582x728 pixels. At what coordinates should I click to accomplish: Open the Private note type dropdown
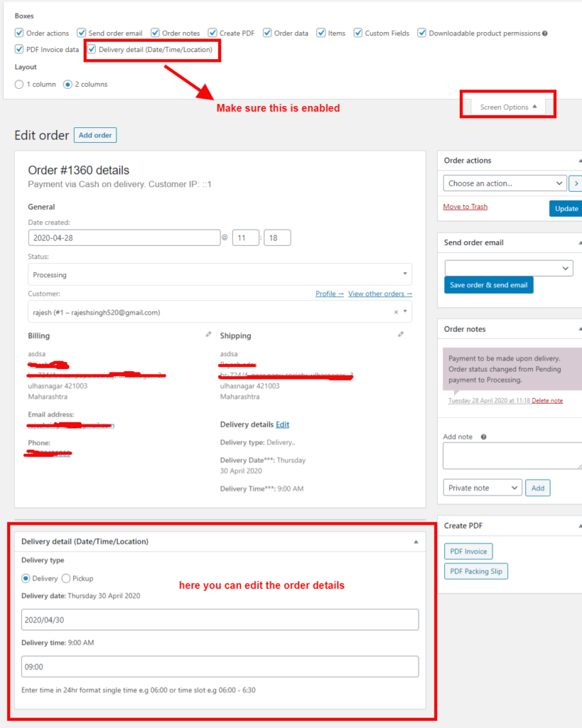482,488
